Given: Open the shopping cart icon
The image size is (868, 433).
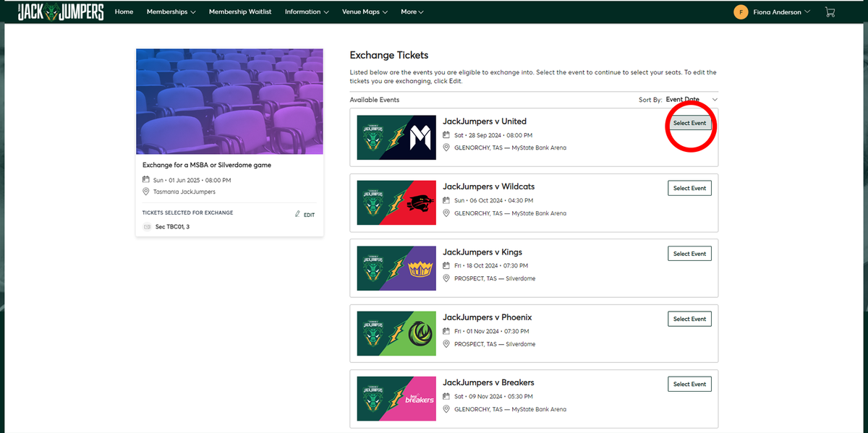Looking at the screenshot, I should tap(830, 12).
